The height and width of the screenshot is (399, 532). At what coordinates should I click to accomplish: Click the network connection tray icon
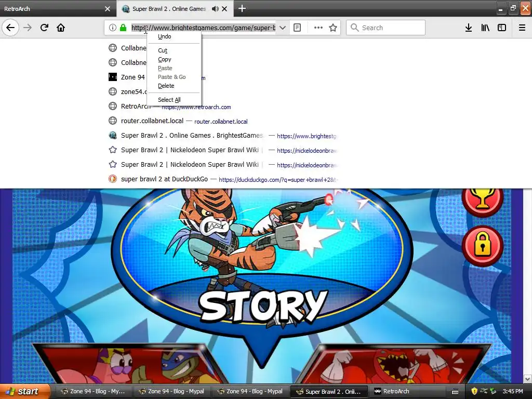click(484, 391)
